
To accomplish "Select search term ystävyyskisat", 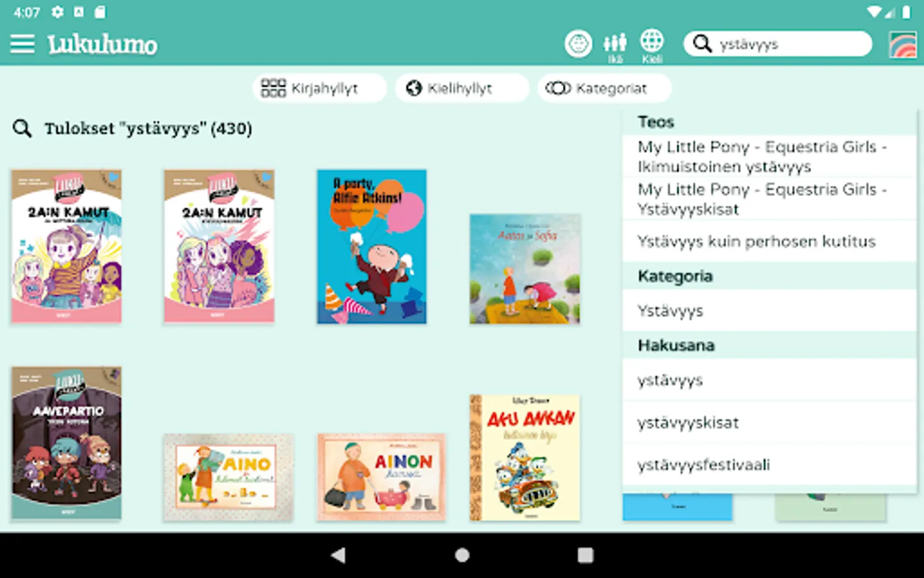I will click(769, 423).
